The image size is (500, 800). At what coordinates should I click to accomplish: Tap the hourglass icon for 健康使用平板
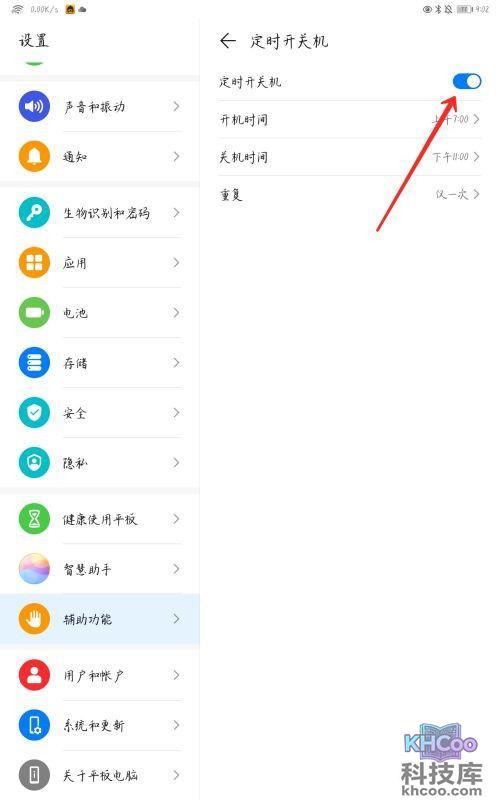pyautogui.click(x=34, y=519)
